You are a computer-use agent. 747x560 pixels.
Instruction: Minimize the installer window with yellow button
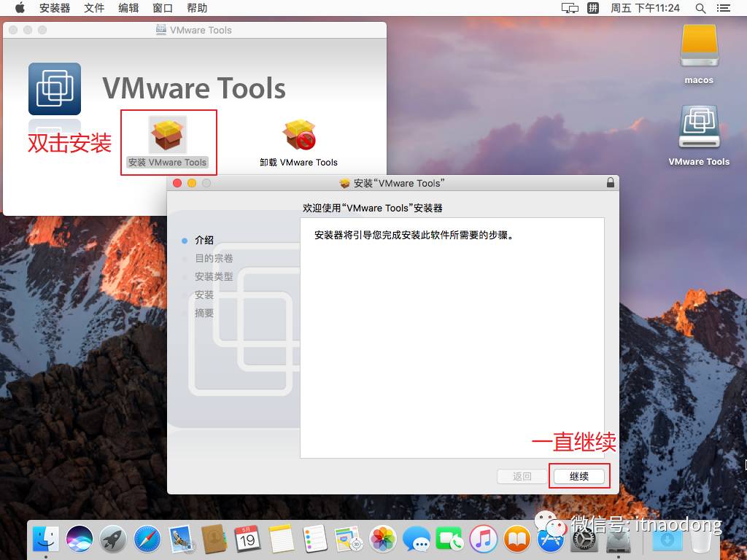coord(192,183)
